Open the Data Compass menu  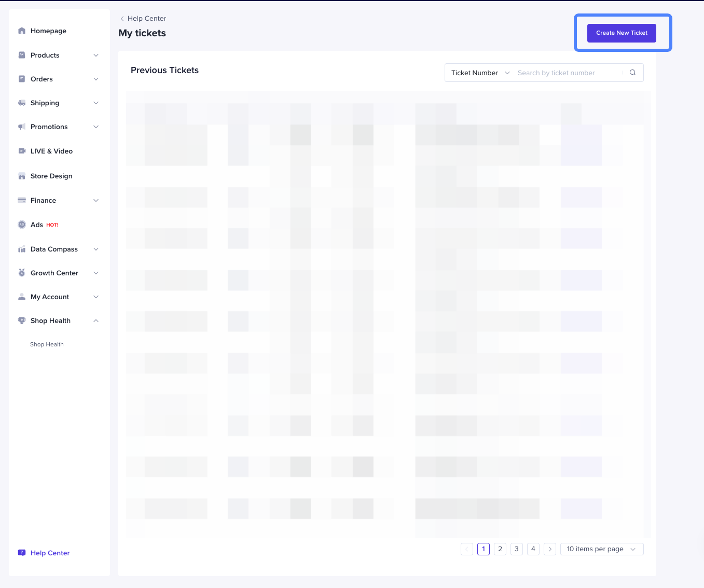[54, 249]
